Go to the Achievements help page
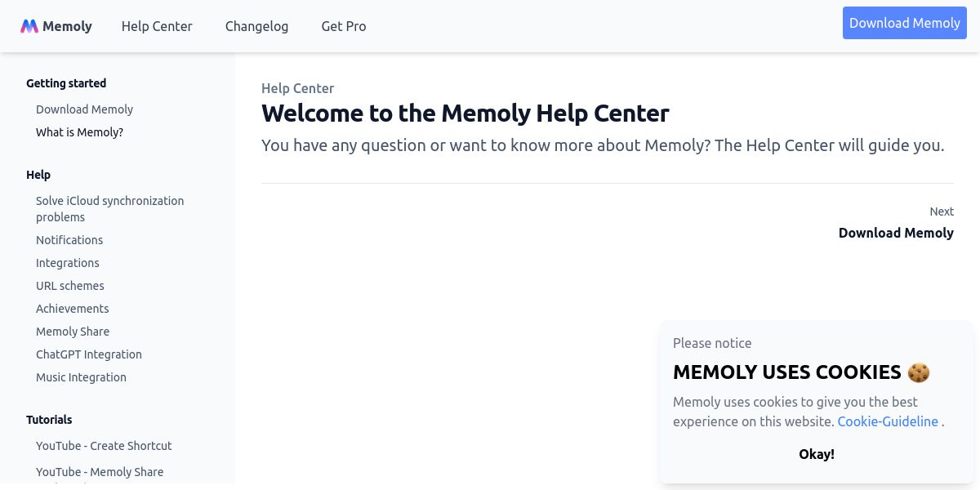This screenshot has width=980, height=490. pyautogui.click(x=72, y=309)
